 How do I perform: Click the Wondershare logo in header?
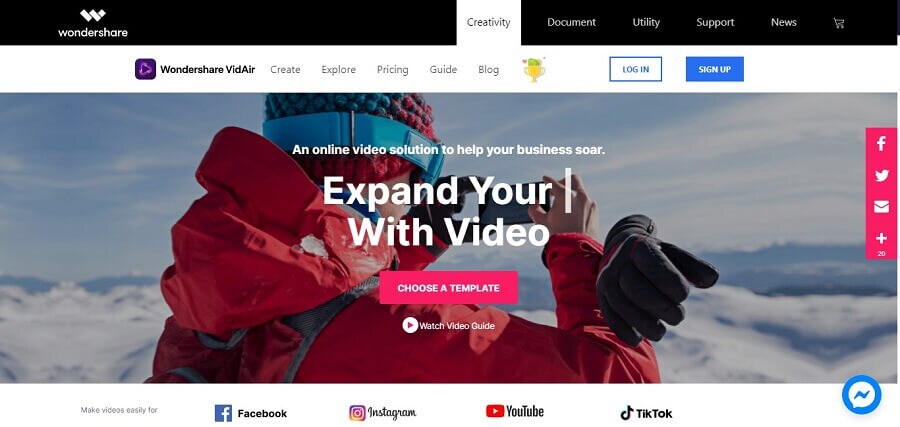pyautogui.click(x=92, y=23)
